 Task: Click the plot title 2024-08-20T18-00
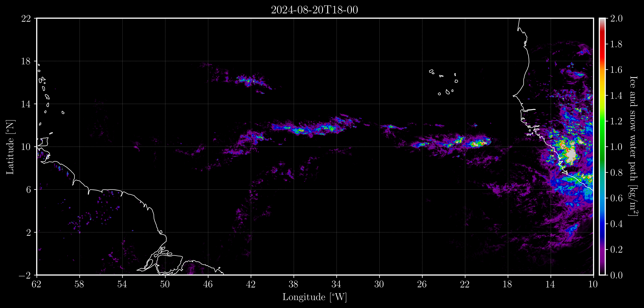[314, 10]
